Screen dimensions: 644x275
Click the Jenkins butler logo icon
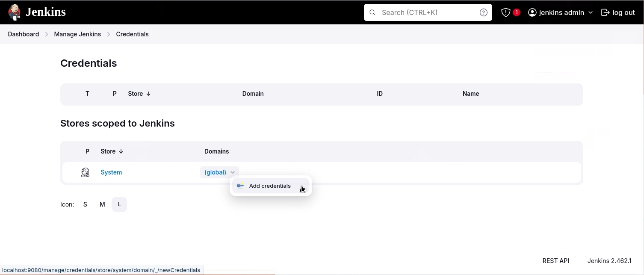(x=14, y=12)
